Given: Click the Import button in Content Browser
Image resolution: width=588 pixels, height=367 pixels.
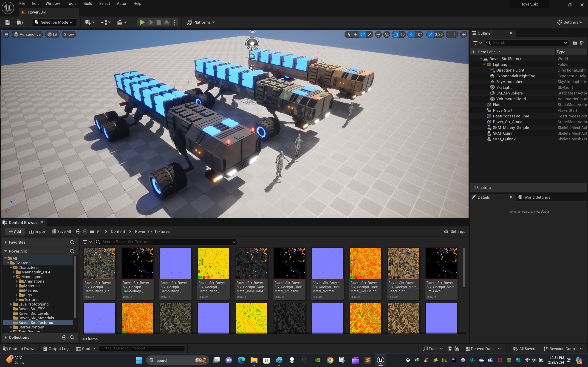Looking at the screenshot, I should 38,232.
